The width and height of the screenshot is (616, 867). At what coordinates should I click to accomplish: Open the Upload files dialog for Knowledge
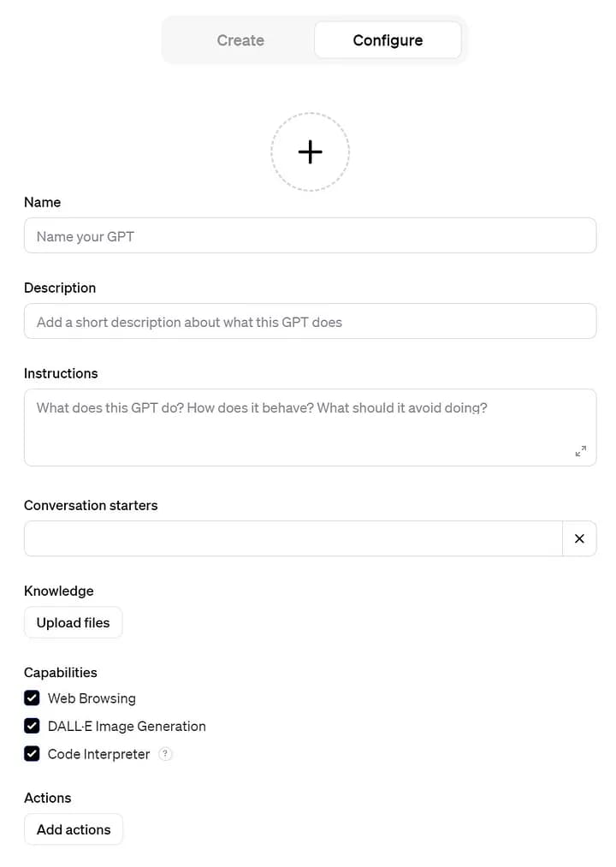tap(73, 622)
